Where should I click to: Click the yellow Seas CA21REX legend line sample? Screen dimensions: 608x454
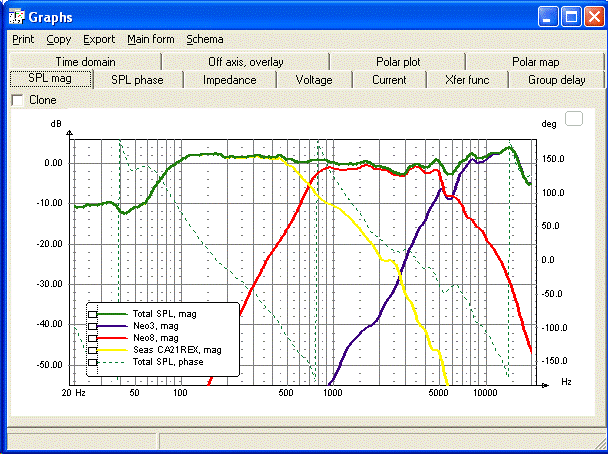click(x=112, y=350)
